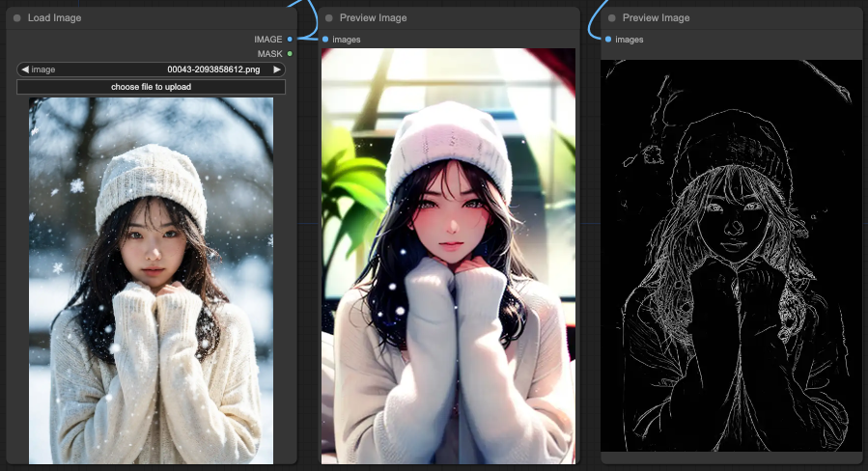Screen dimensions: 868x471
Task: Click the images label on right Preview Image
Action: pos(629,40)
